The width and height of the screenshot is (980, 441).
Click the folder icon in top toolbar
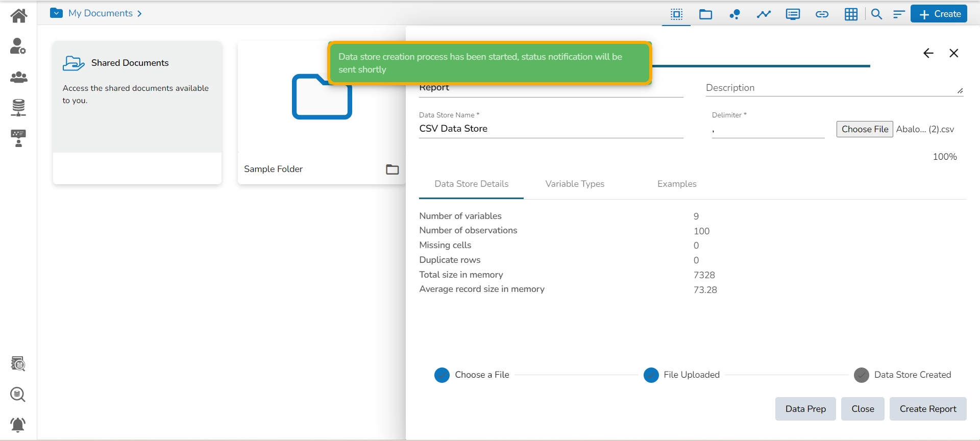click(x=705, y=14)
